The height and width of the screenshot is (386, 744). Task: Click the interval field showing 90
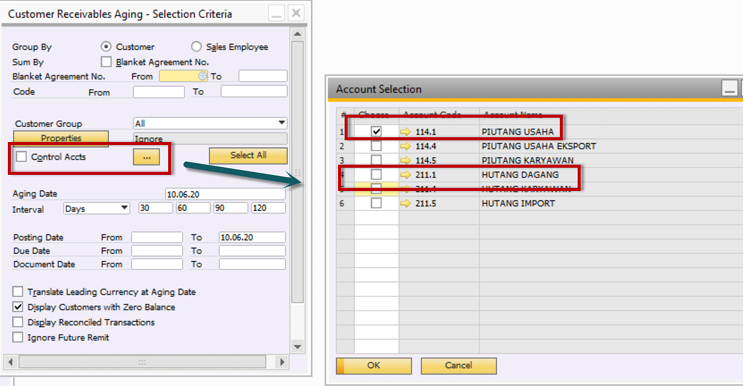231,208
